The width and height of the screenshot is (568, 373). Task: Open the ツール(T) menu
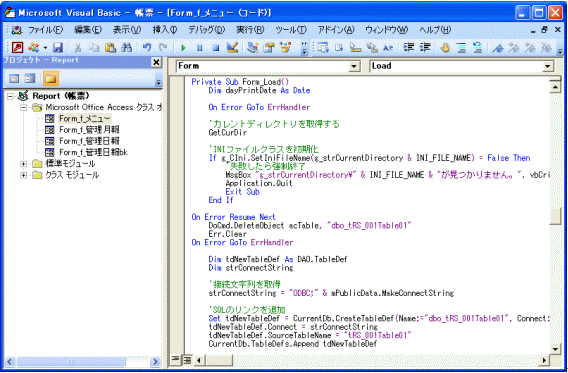291,30
